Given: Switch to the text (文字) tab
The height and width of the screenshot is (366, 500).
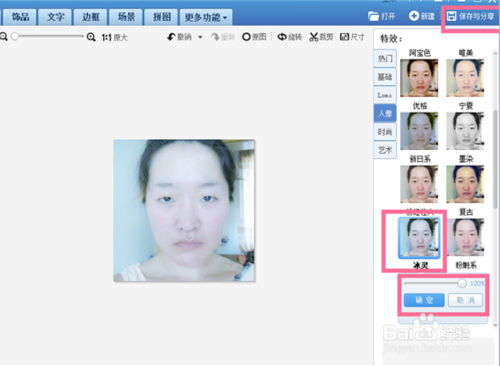Looking at the screenshot, I should coord(56,17).
